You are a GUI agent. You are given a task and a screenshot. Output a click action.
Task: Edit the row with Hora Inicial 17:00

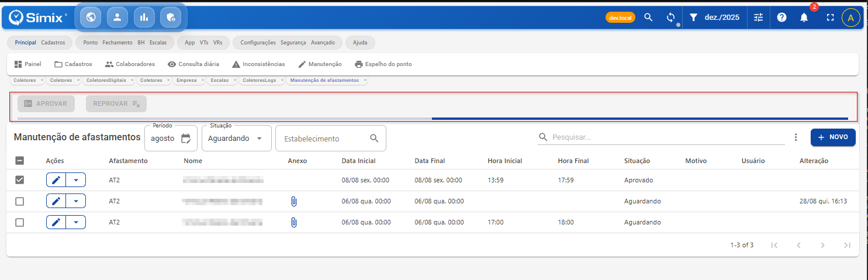tap(56, 222)
